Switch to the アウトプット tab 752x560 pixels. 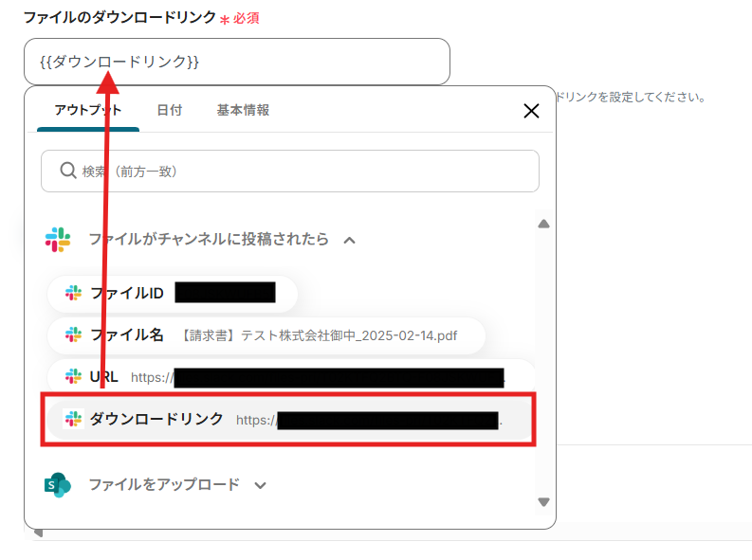88,110
